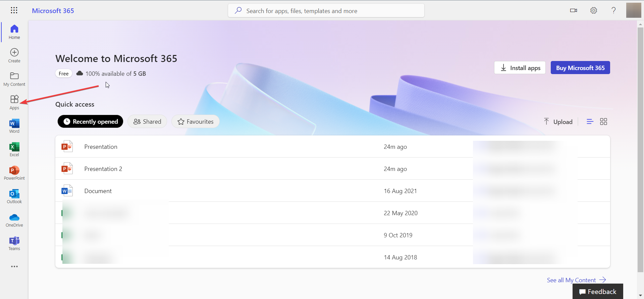Launch Excel from the sidebar
This screenshot has width=644, height=299.
pyautogui.click(x=14, y=149)
